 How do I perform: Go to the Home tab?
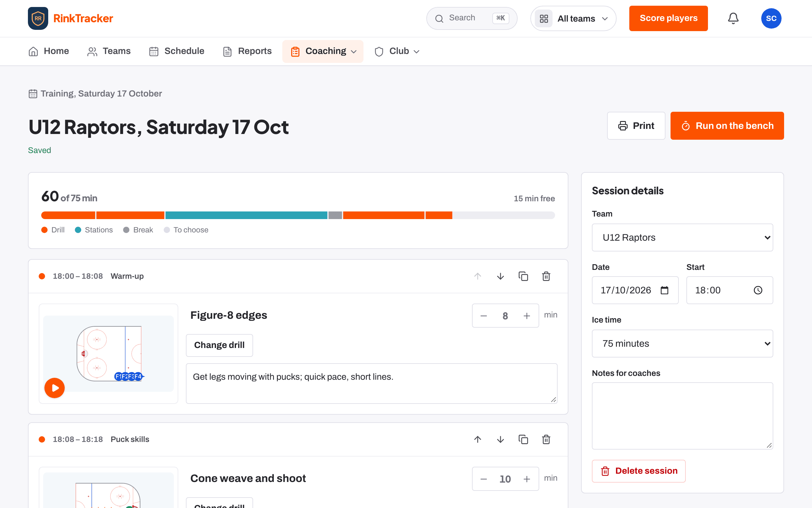point(49,51)
